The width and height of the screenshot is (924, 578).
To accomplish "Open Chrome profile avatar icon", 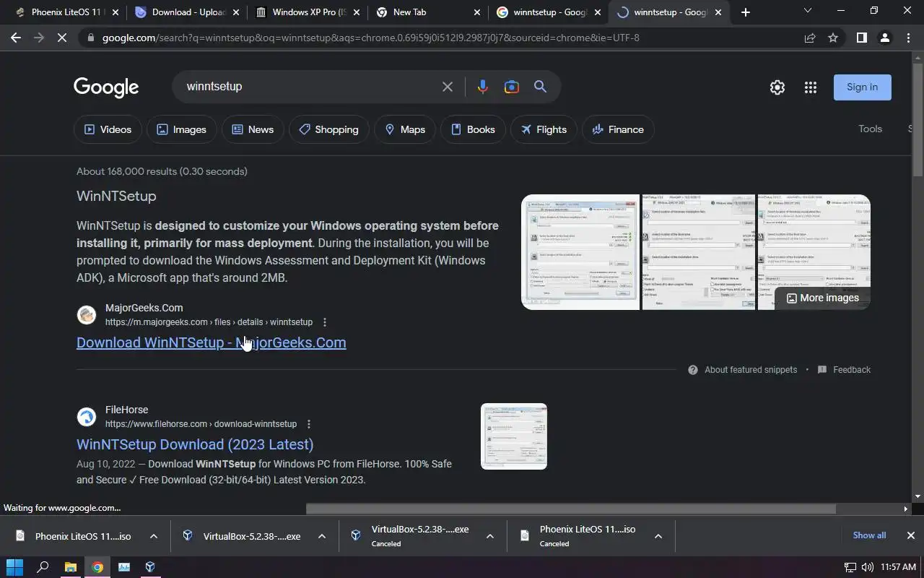I will (885, 38).
